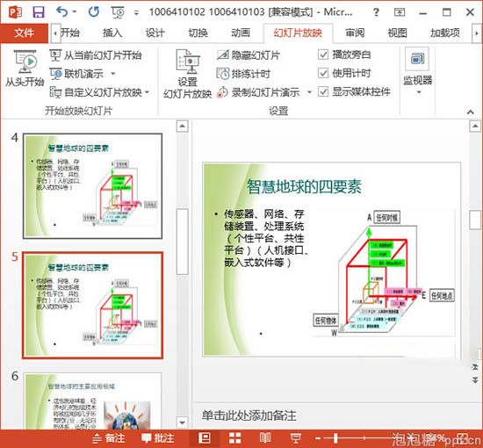Switch to Normal view icon

click(x=205, y=437)
